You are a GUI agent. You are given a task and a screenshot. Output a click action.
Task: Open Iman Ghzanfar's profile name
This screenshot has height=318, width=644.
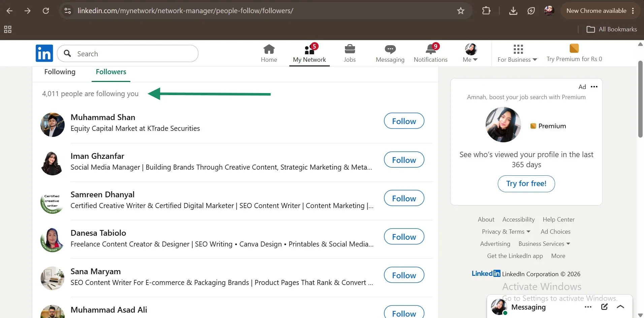point(97,156)
